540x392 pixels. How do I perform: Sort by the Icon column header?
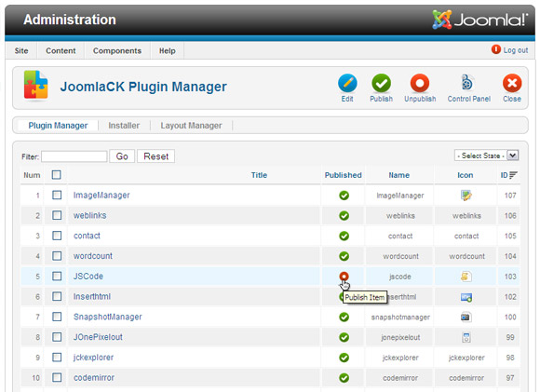(x=466, y=175)
